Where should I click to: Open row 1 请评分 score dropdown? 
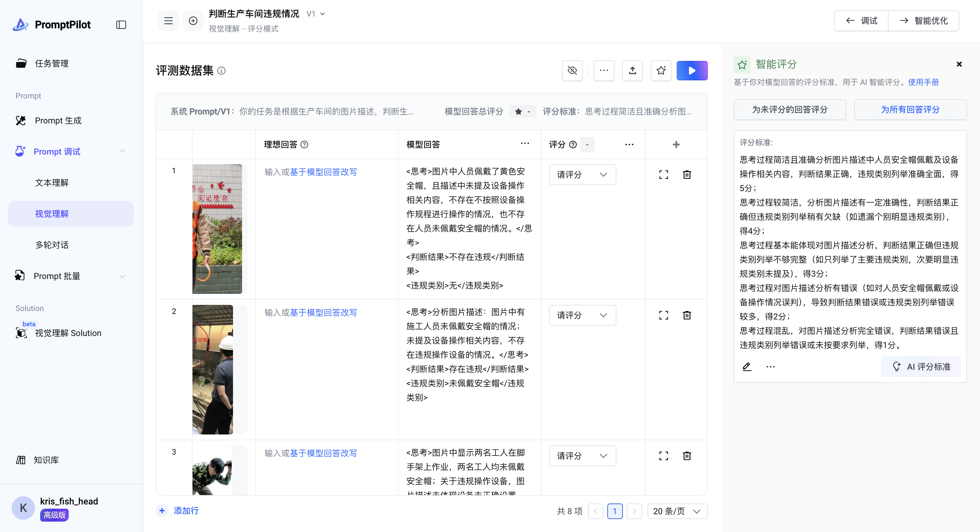tap(582, 175)
